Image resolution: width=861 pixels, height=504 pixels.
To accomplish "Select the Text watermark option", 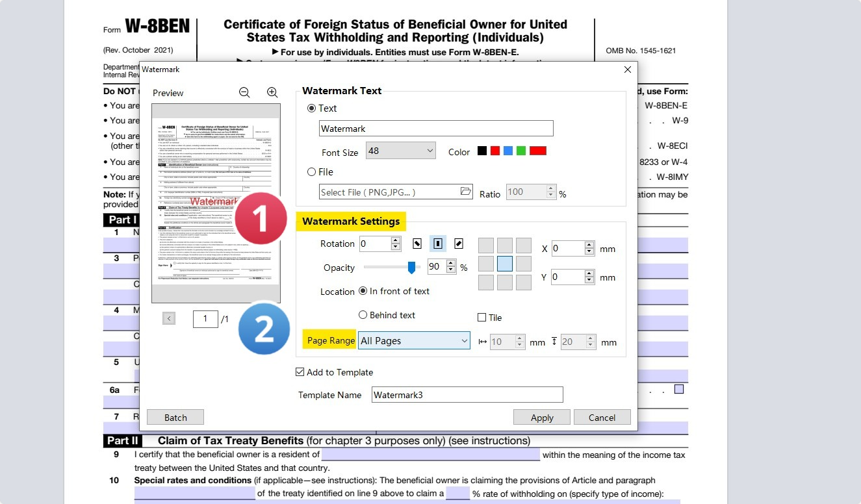I will click(x=312, y=108).
